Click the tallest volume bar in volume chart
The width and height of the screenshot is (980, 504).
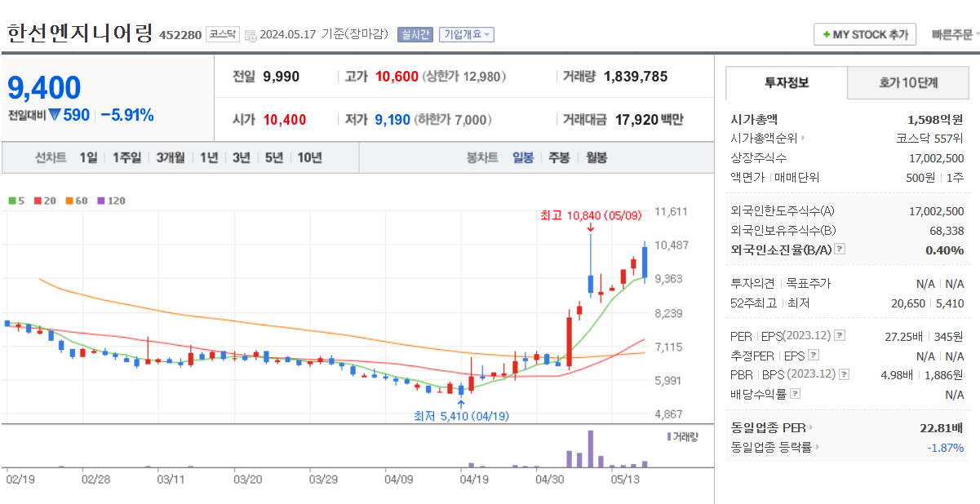pos(590,449)
